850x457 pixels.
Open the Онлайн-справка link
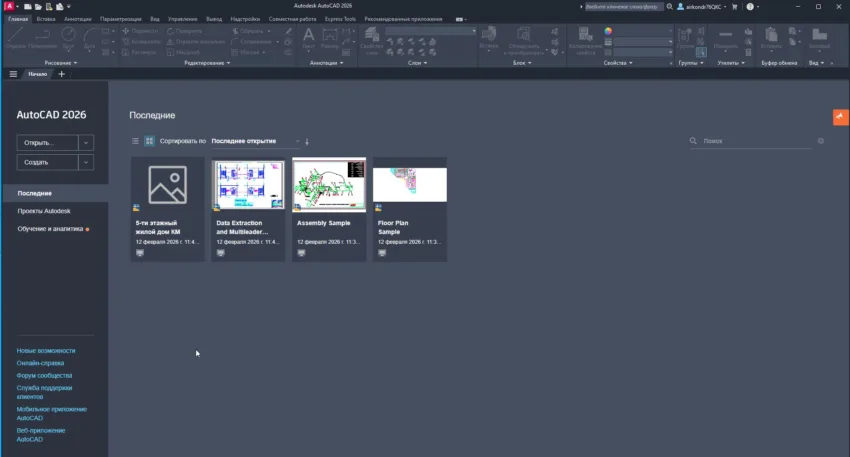tap(40, 363)
